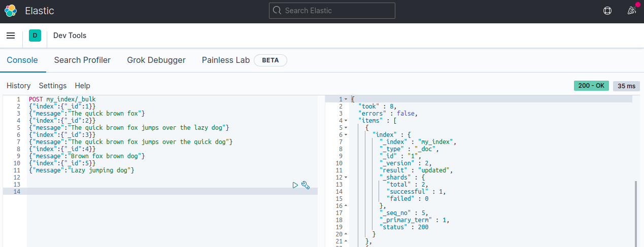Click fold end marker at line 20
Screen dimensions: 644x247
[346, 234]
